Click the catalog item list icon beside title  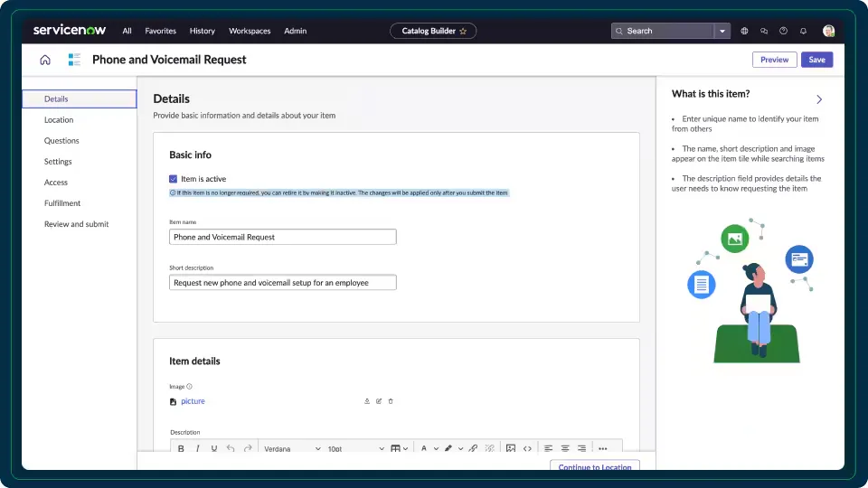pyautogui.click(x=74, y=60)
